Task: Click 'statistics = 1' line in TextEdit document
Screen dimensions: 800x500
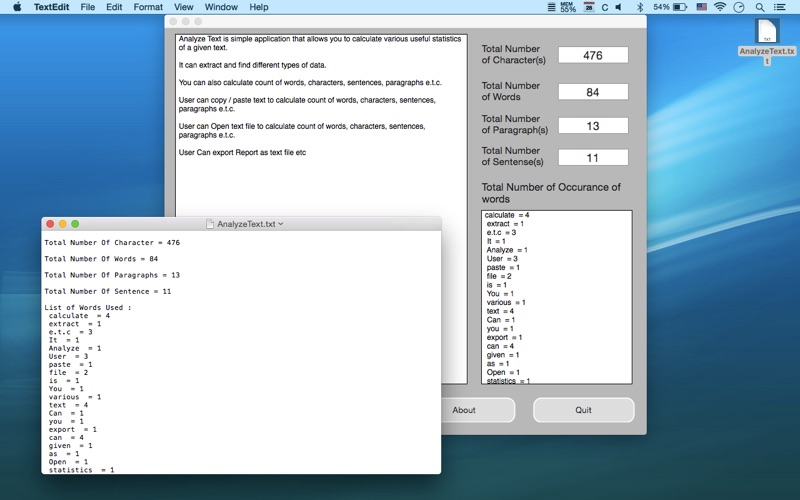Action: pos(81,470)
